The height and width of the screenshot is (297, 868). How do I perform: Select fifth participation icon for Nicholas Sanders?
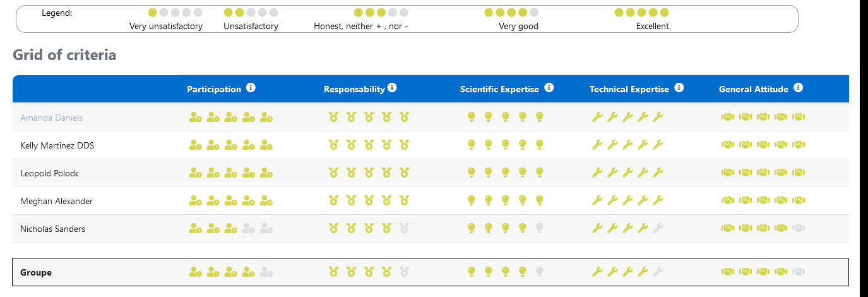click(266, 229)
